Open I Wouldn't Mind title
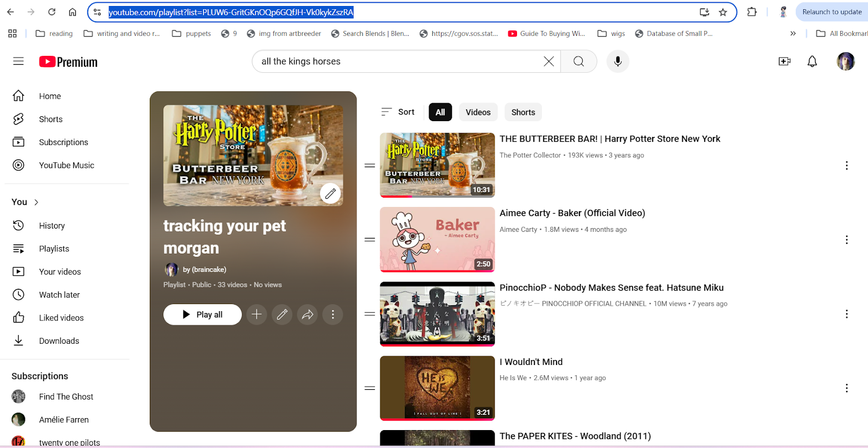The image size is (868, 448). 531,362
